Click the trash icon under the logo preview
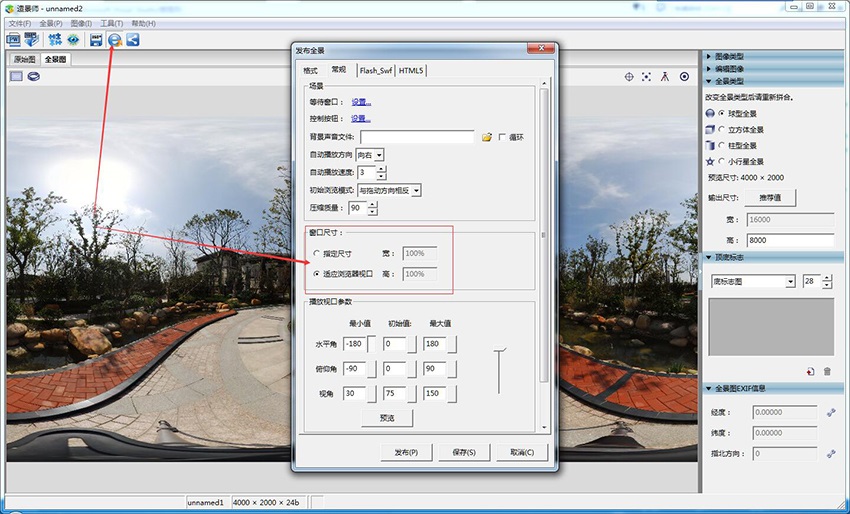Viewport: 850px width, 514px height. [x=827, y=371]
